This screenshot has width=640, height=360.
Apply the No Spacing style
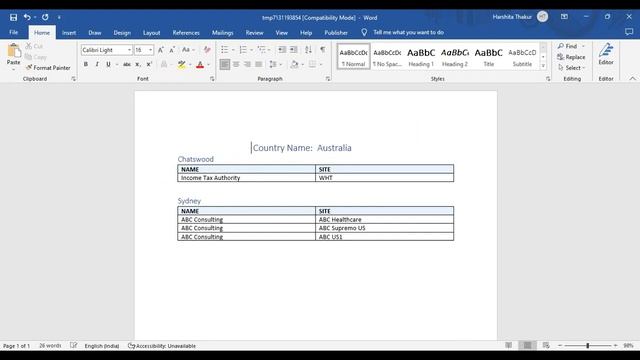(387, 57)
